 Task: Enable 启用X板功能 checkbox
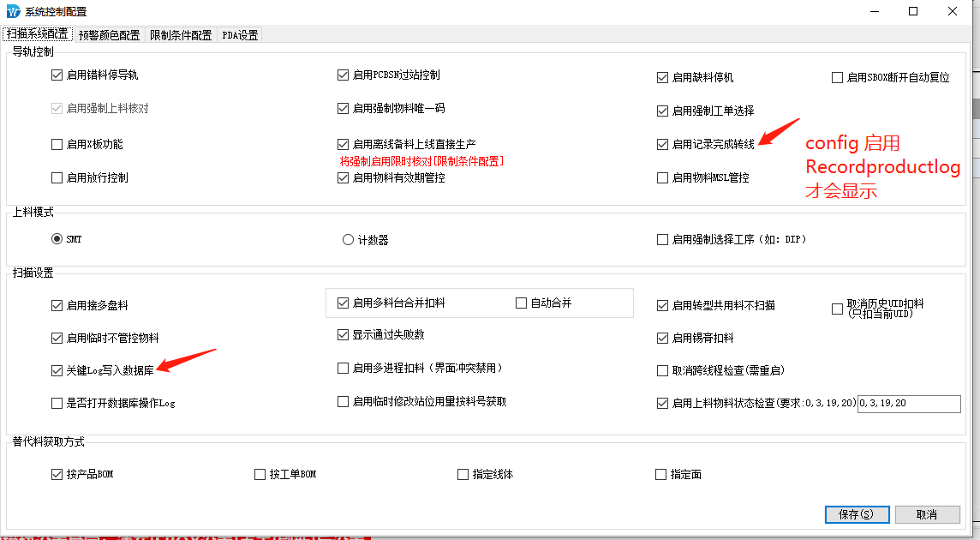(57, 144)
